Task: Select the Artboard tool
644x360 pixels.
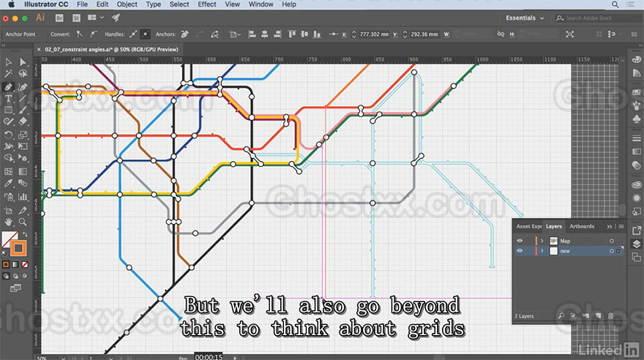Action: pos(8,211)
